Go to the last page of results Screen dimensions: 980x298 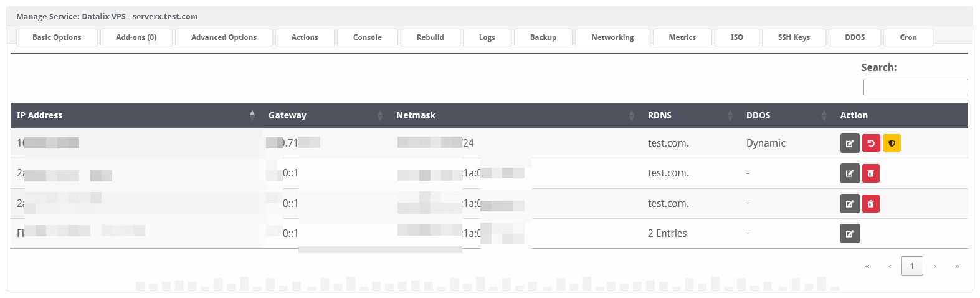957,266
